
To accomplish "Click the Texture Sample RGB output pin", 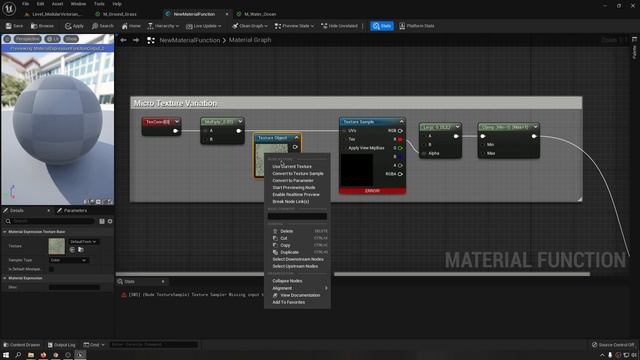I will click(x=400, y=131).
